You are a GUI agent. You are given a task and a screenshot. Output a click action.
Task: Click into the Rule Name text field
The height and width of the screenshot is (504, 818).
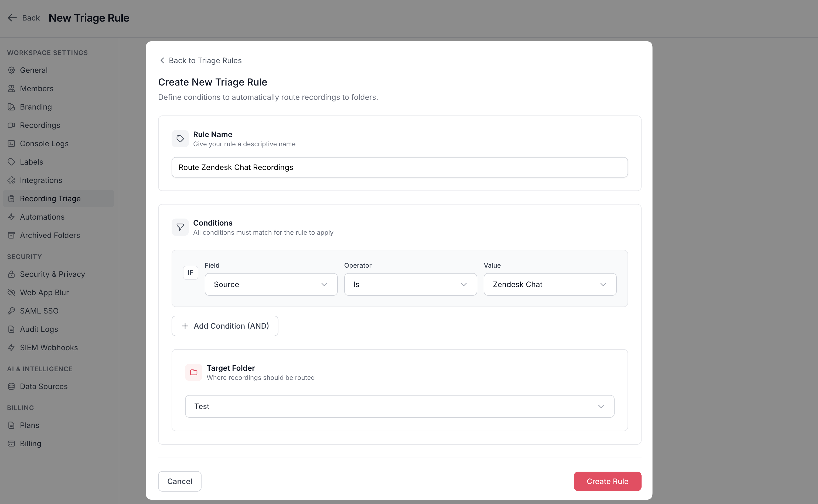(399, 167)
